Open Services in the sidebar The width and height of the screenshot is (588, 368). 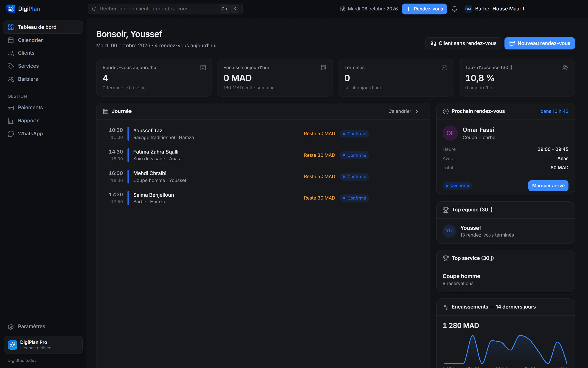[43, 66]
